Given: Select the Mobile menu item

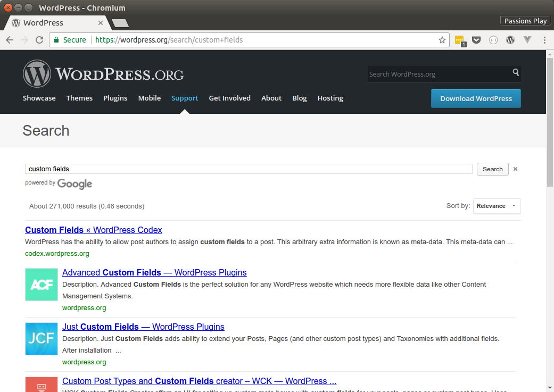Looking at the screenshot, I should click(150, 98).
